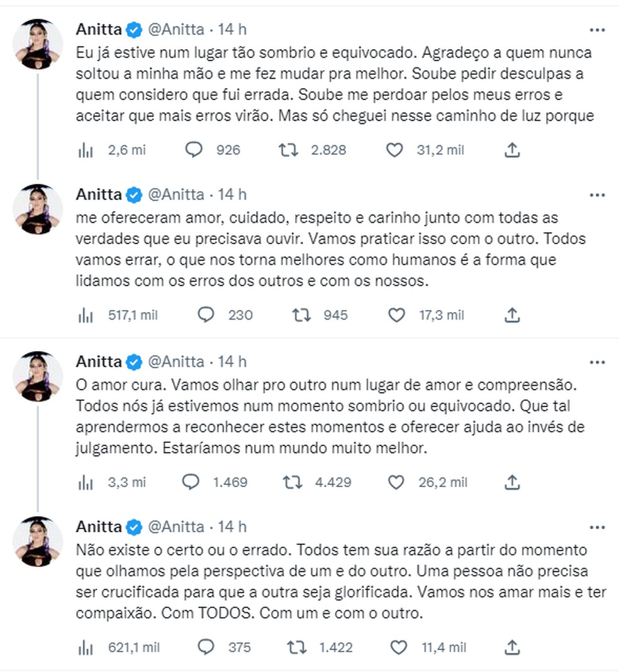
Task: Open @Anitta's profile from the second tweet
Action: [177, 194]
